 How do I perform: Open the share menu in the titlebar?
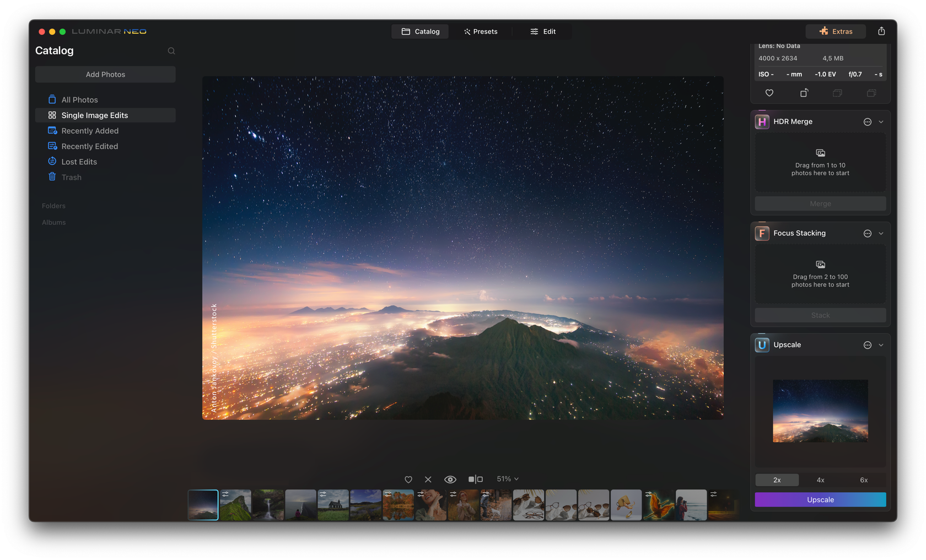point(881,31)
